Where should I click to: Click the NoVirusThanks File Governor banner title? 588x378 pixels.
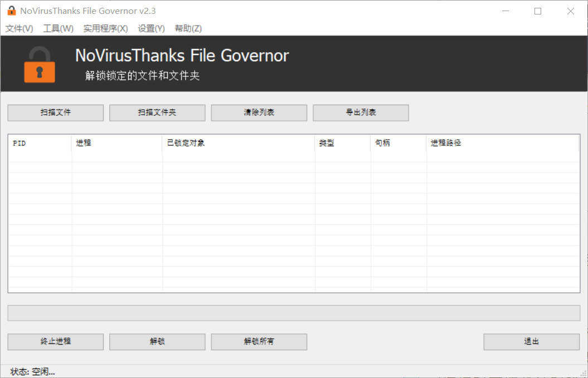click(x=182, y=56)
